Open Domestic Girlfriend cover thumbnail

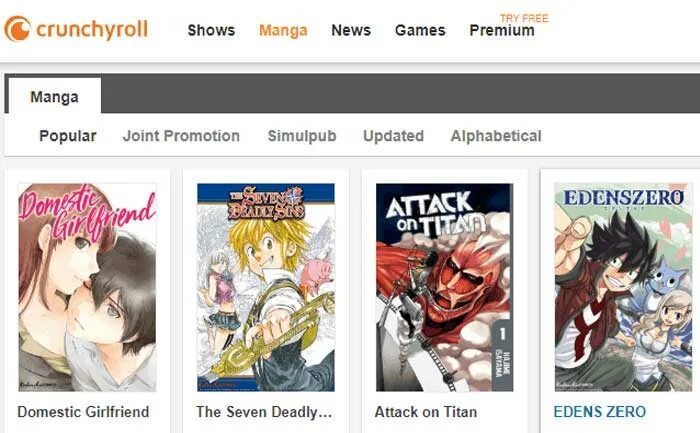[x=88, y=287]
